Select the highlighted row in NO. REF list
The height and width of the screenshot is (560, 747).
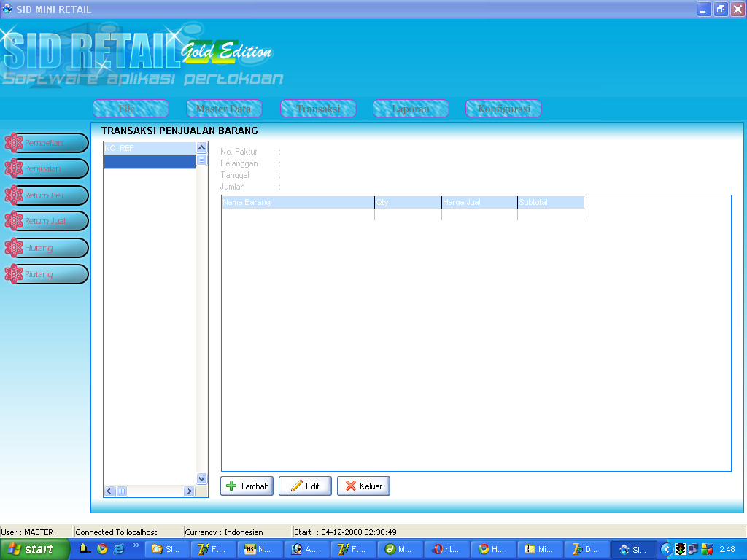150,162
